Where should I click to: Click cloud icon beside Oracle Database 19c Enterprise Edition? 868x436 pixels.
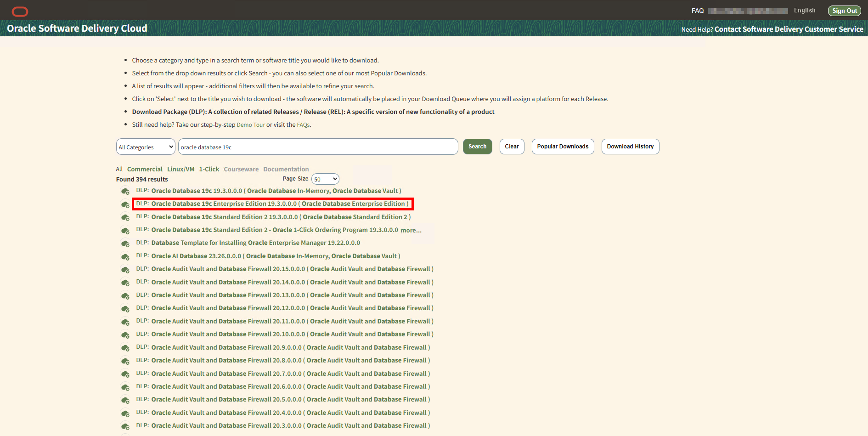pyautogui.click(x=125, y=204)
